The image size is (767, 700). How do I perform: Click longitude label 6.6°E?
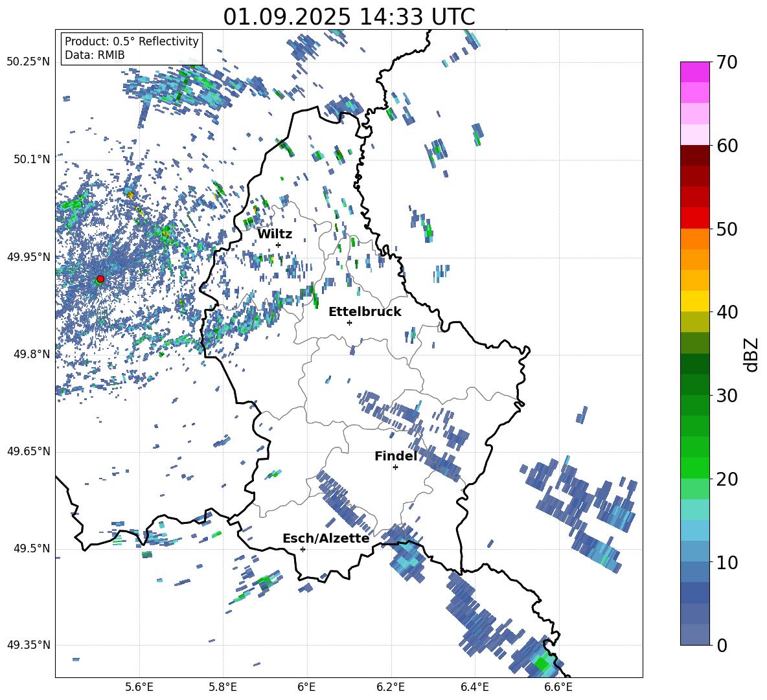coord(558,687)
